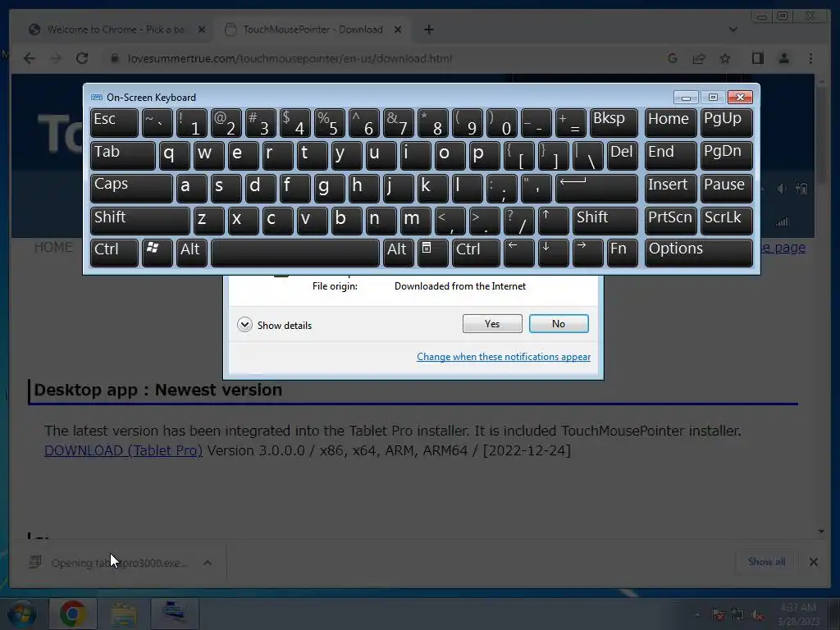Click the Google icon in address bar
840x630 pixels.
[x=673, y=58]
